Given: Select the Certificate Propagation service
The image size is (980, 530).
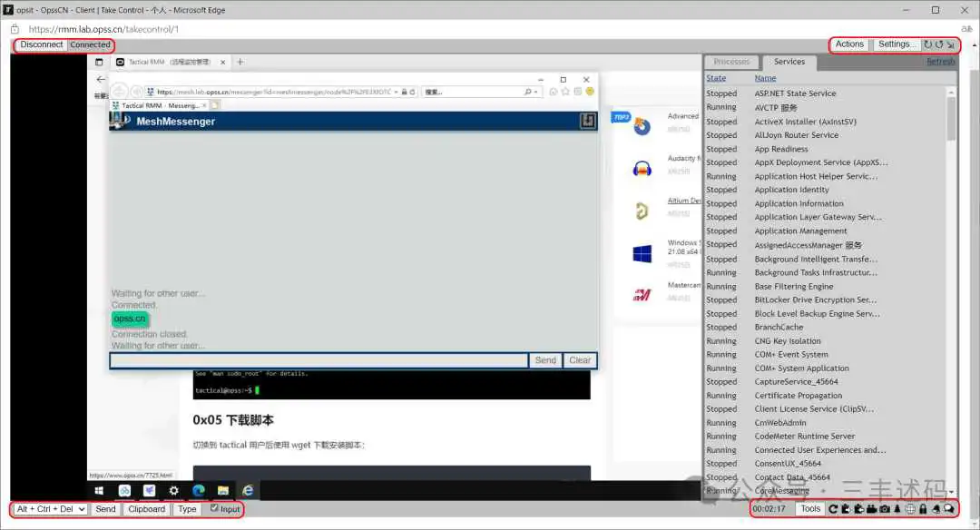Looking at the screenshot, I should click(825, 396).
